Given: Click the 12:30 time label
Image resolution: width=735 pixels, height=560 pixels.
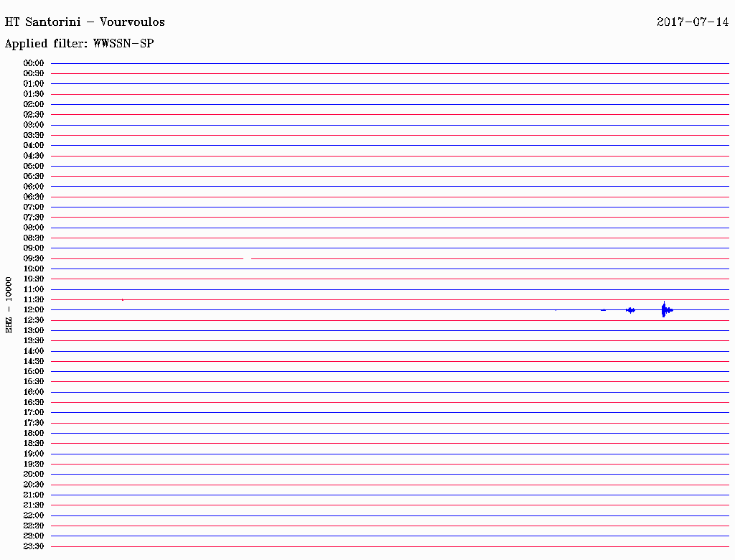Looking at the screenshot, I should pyautogui.click(x=34, y=320).
